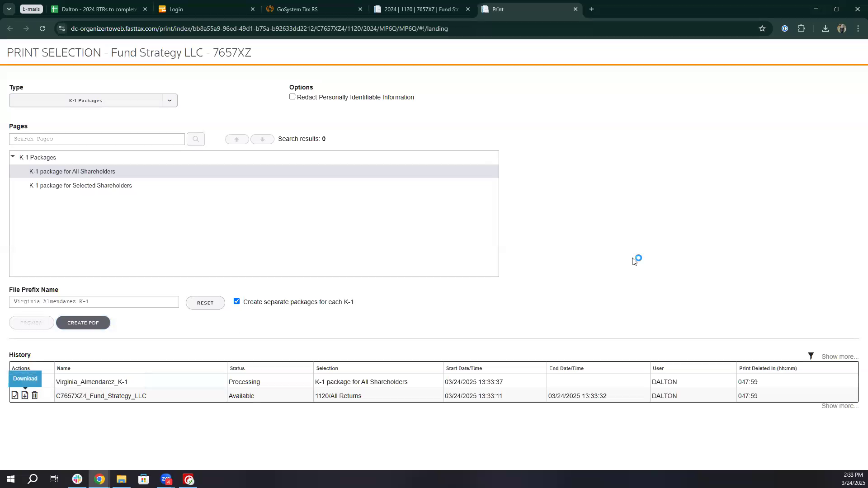This screenshot has width=868, height=488.
Task: View the available Fund_Strategy_LLC print file
Action: 15,395
